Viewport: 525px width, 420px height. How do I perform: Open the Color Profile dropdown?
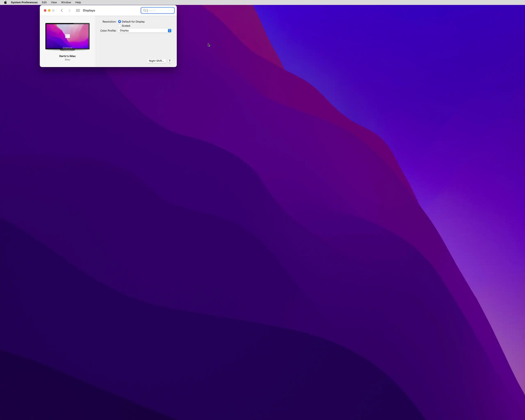[x=143, y=31]
